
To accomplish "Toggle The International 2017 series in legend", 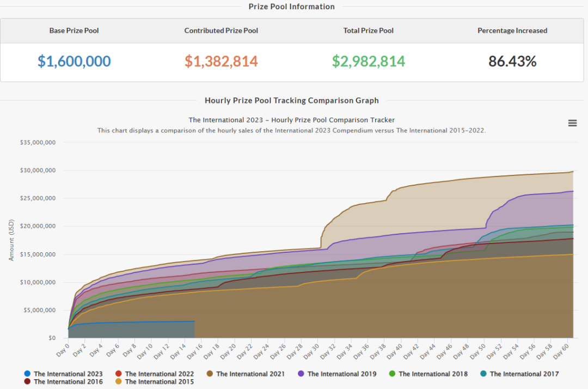I will click(519, 374).
